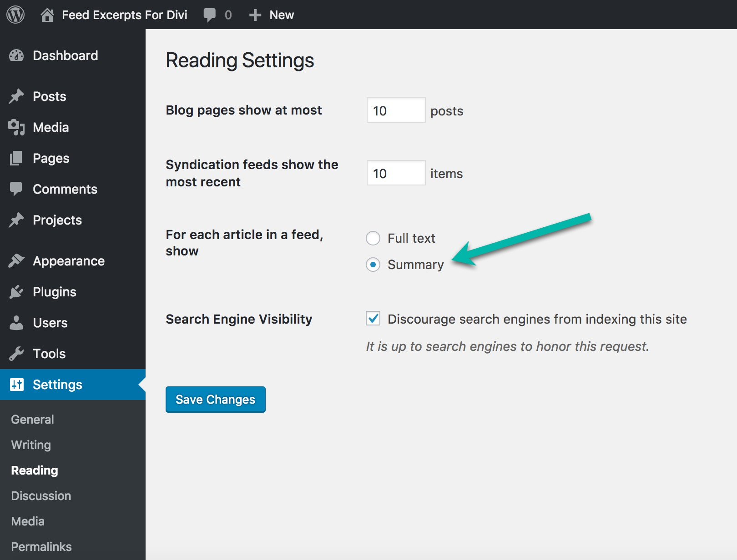Click the WordPress logo icon
Viewport: 737px width, 560px height.
15,15
